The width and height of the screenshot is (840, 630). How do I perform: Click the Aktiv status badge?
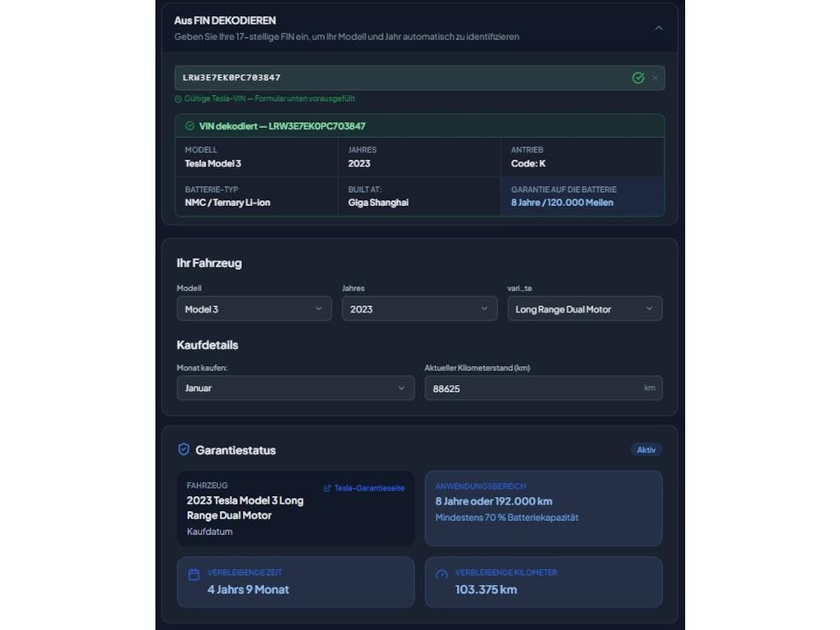coord(646,450)
